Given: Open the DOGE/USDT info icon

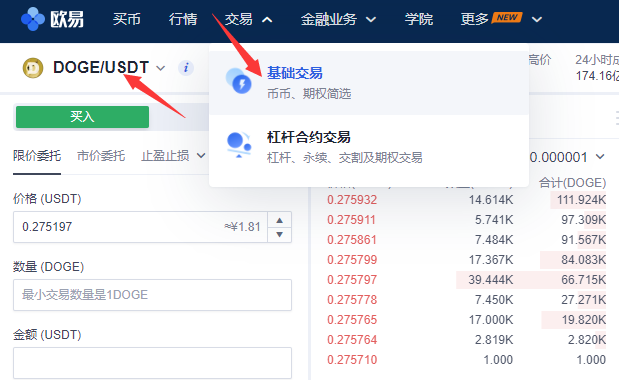Looking at the screenshot, I should [186, 68].
